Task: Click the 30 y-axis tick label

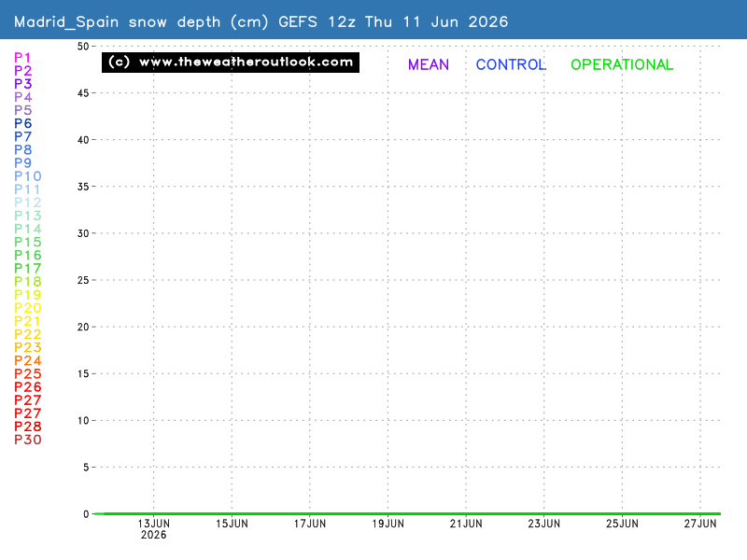Action: tap(83, 233)
